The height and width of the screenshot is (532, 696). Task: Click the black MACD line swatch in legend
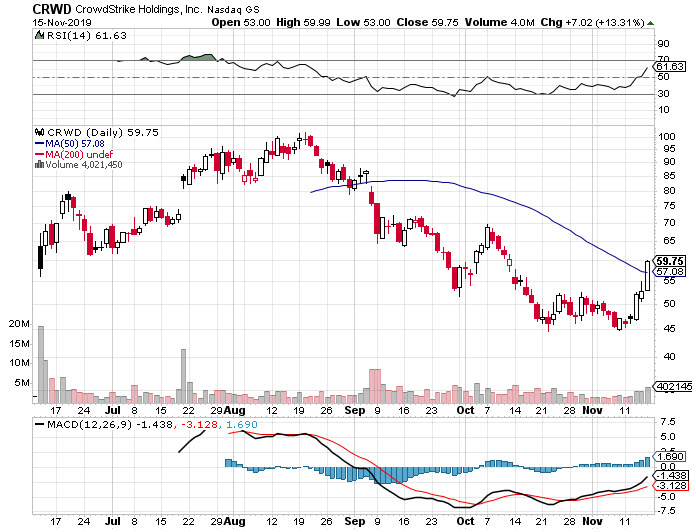tap(40, 425)
